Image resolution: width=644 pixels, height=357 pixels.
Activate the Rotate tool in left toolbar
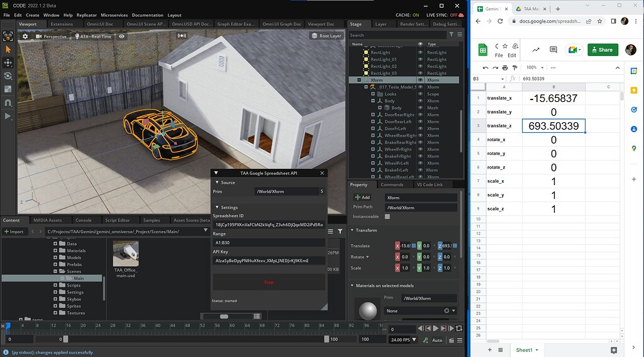click(8, 76)
